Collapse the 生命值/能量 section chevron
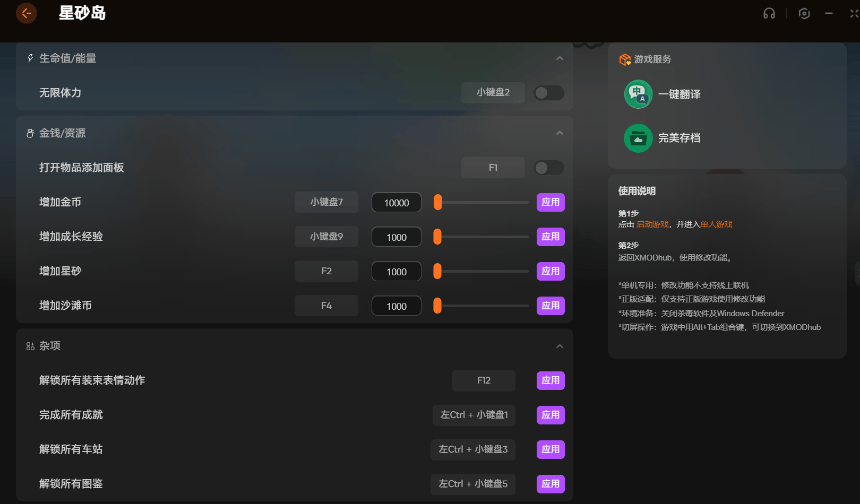Screen dimensions: 860x504 coord(560,58)
